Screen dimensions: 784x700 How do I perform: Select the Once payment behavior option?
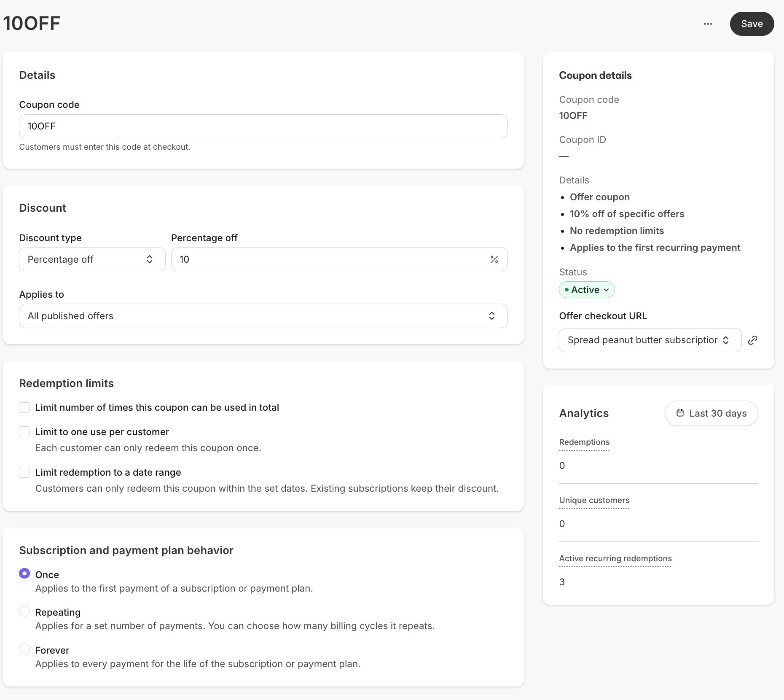tap(24, 573)
